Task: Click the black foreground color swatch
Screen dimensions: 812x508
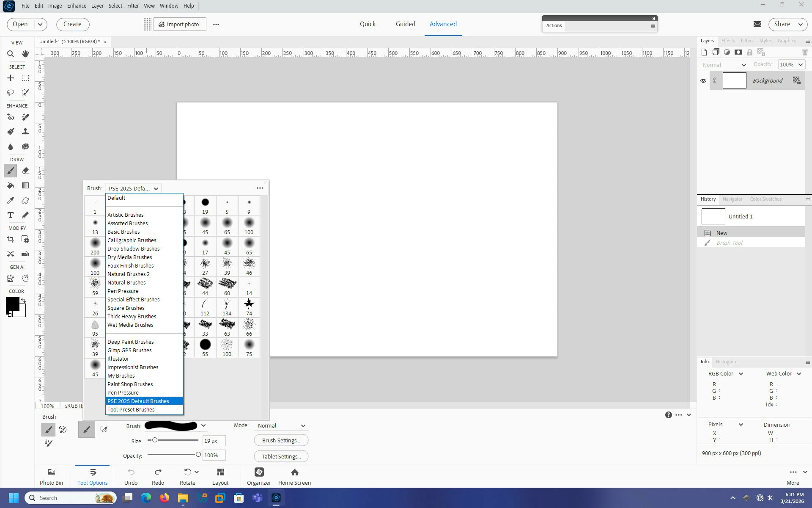Action: [x=12, y=304]
